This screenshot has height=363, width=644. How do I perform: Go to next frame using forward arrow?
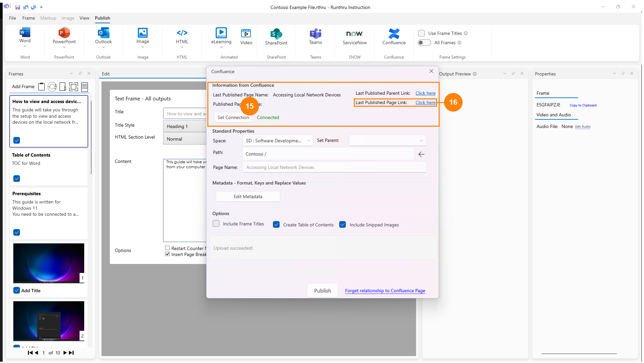pos(65,353)
